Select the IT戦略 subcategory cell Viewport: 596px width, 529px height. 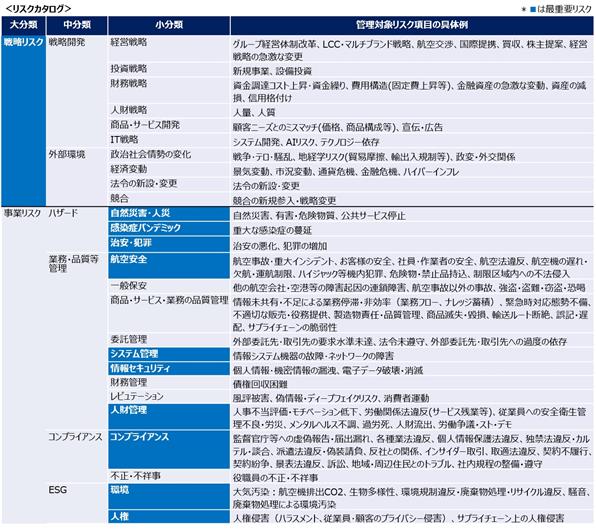pyautogui.click(x=169, y=140)
